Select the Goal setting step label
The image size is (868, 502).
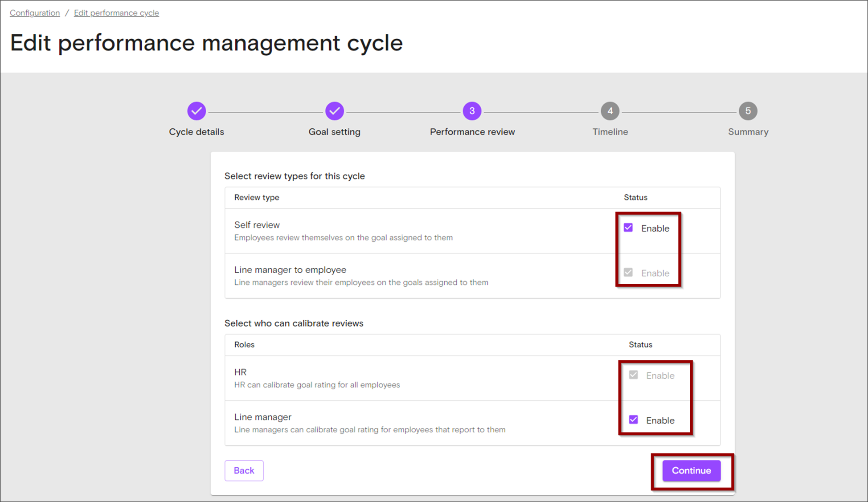tap(334, 132)
